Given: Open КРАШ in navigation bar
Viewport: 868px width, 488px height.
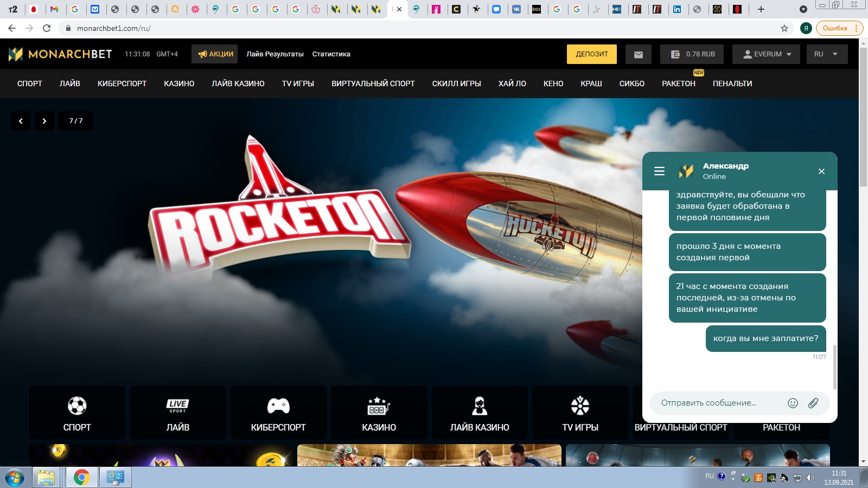Looking at the screenshot, I should coord(591,84).
